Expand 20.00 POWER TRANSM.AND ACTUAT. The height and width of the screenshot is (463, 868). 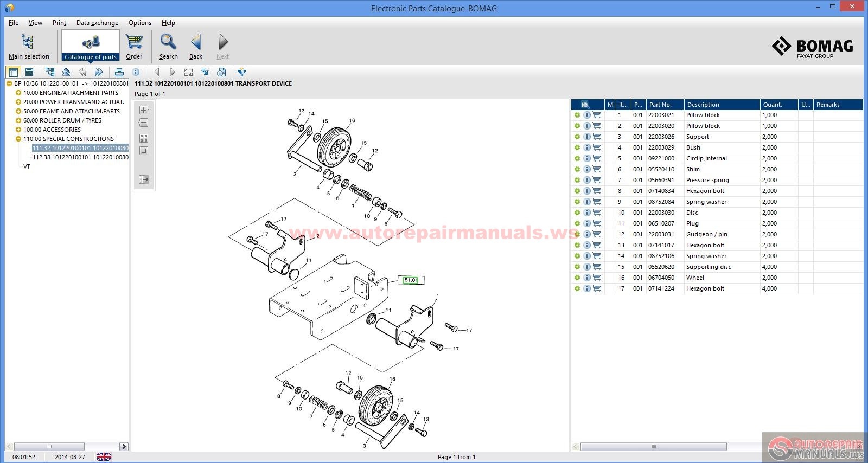point(18,102)
